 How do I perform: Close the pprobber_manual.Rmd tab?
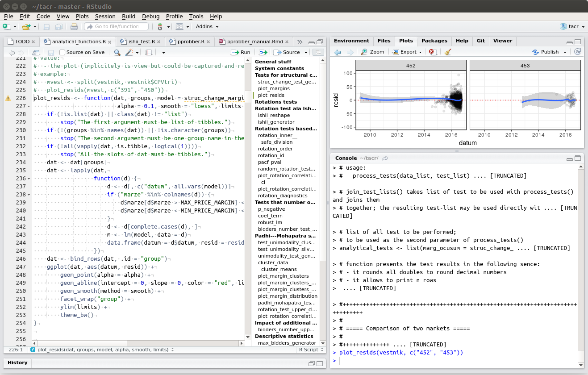click(x=286, y=42)
